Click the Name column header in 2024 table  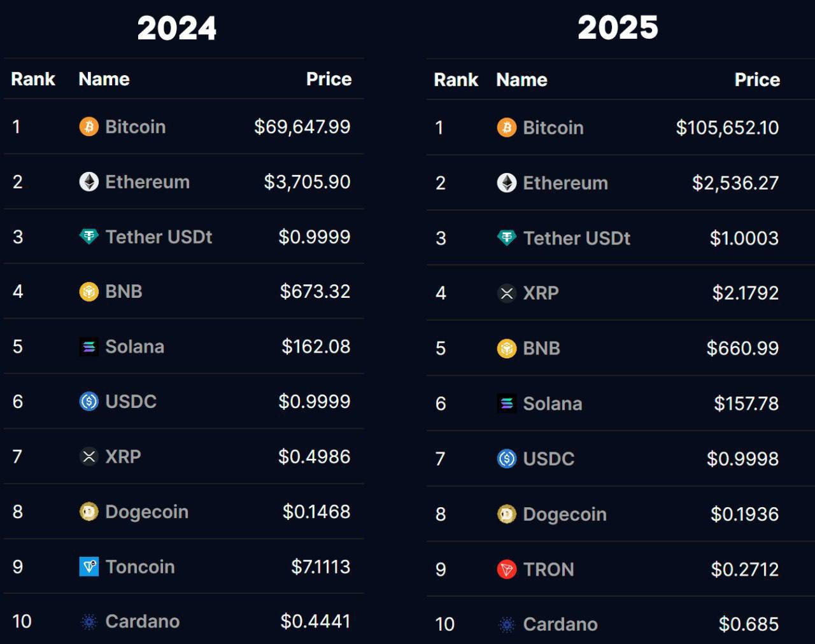tap(104, 79)
